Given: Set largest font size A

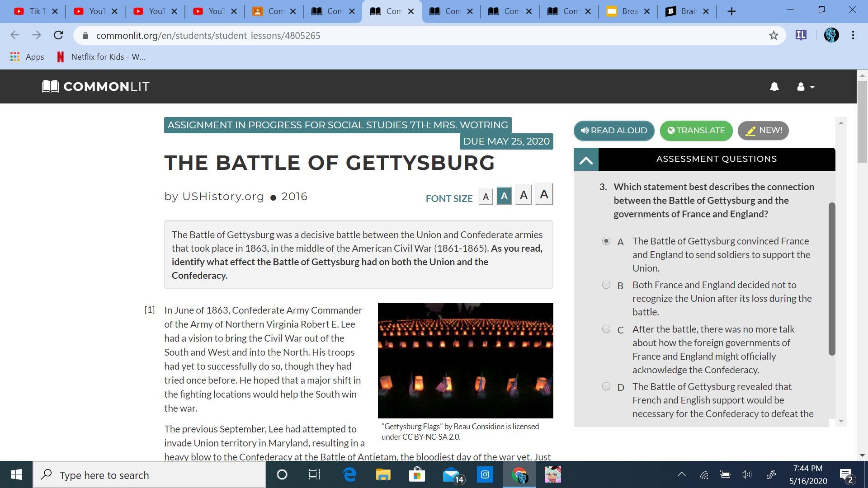Looking at the screenshot, I should pyautogui.click(x=544, y=195).
